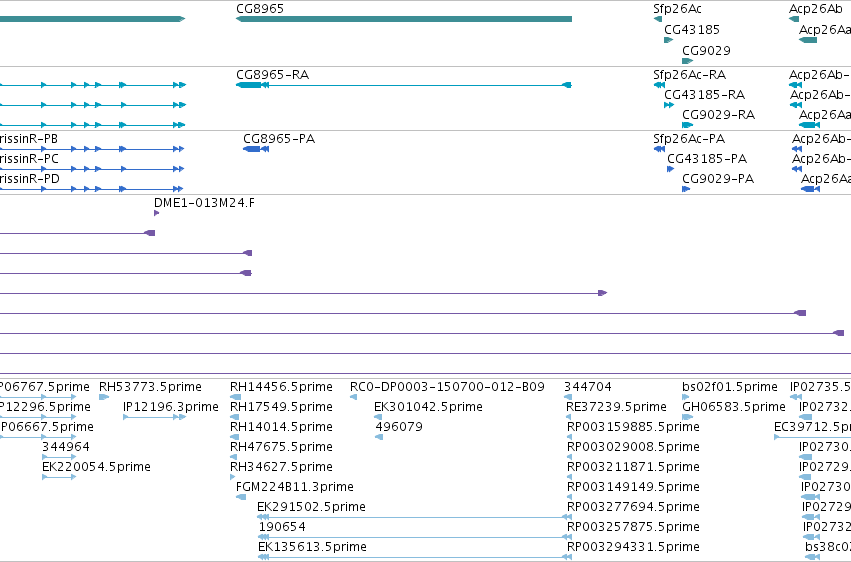Click the RP003029008.5prime label
The image size is (851, 562).
(633, 447)
